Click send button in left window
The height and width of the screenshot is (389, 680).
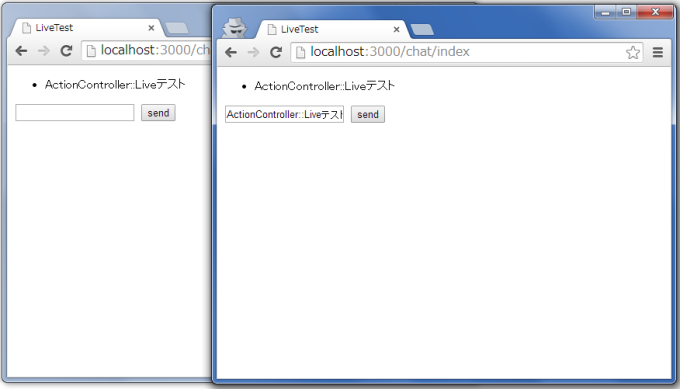click(x=158, y=113)
